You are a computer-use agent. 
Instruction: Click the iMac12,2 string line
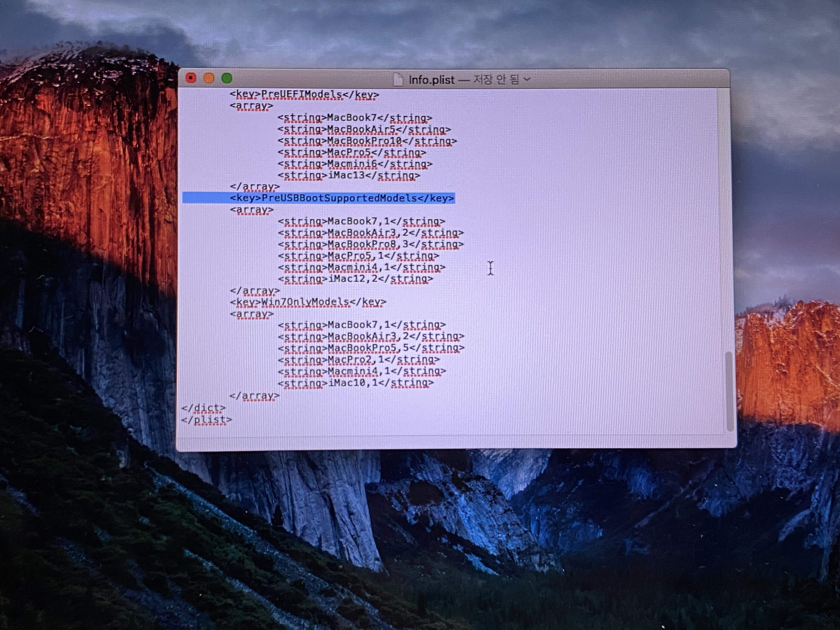click(355, 279)
